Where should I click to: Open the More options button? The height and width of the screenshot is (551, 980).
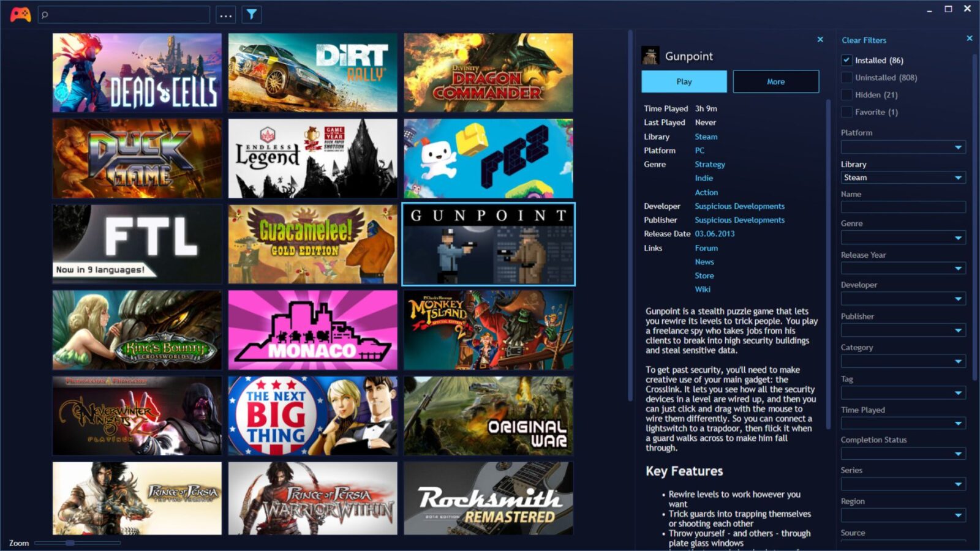pos(775,81)
